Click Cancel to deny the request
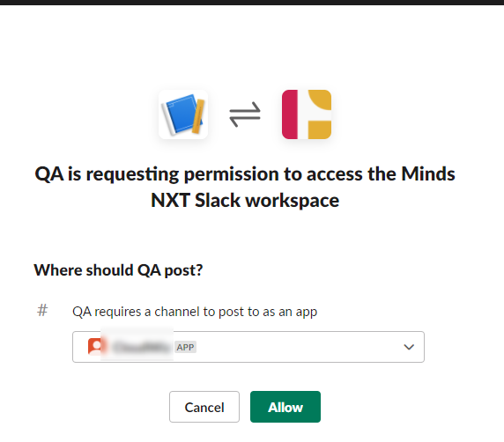This screenshot has height=442, width=504. 204,407
